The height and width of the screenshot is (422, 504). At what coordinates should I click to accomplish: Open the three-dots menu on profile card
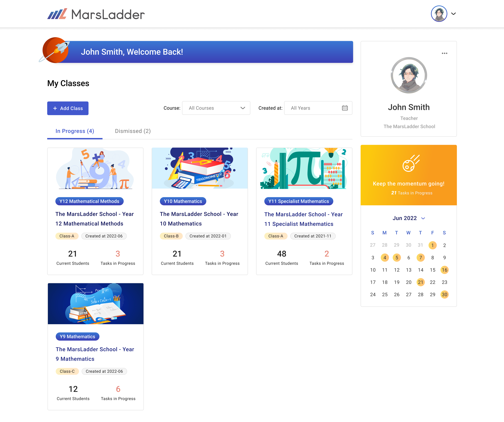click(445, 53)
